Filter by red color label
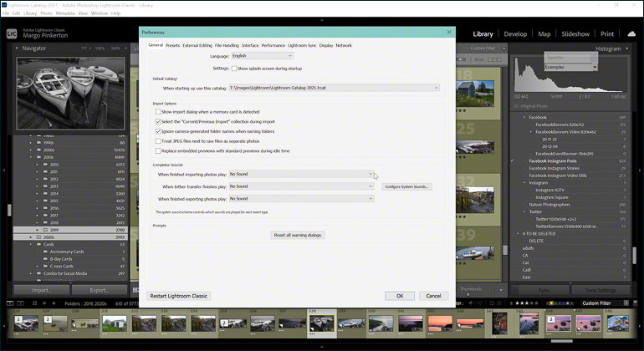The width and height of the screenshot is (644, 351). tap(549, 303)
